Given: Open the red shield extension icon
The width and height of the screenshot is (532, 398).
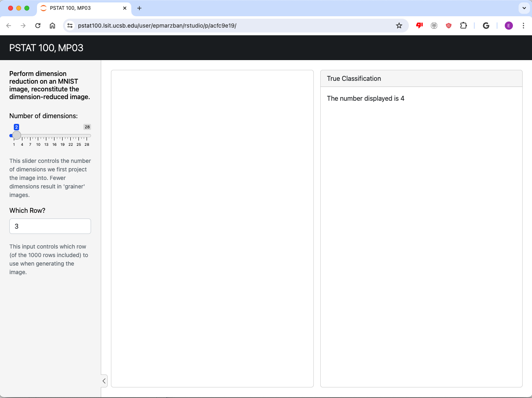Looking at the screenshot, I should click(x=449, y=26).
